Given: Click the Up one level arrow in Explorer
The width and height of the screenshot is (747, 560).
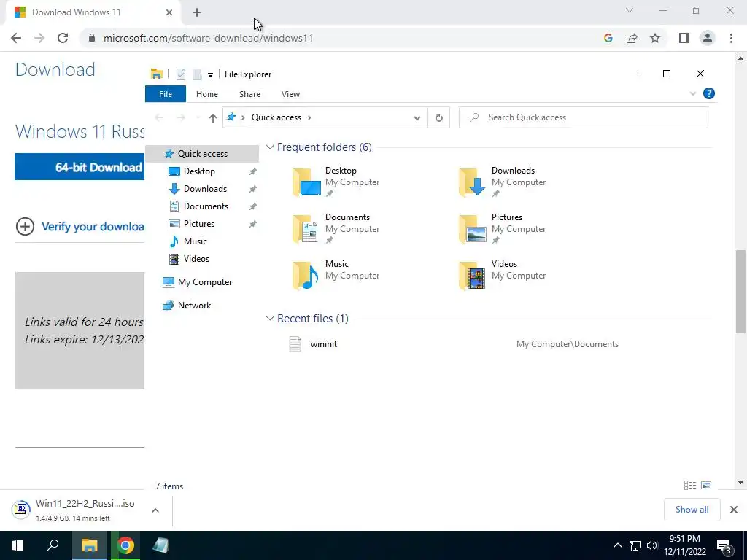Looking at the screenshot, I should point(212,117).
